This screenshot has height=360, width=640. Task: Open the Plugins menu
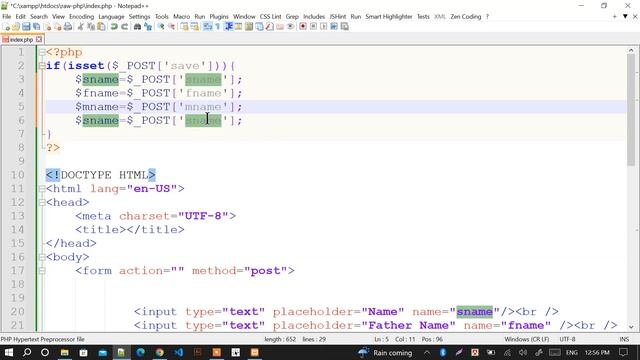(219, 16)
